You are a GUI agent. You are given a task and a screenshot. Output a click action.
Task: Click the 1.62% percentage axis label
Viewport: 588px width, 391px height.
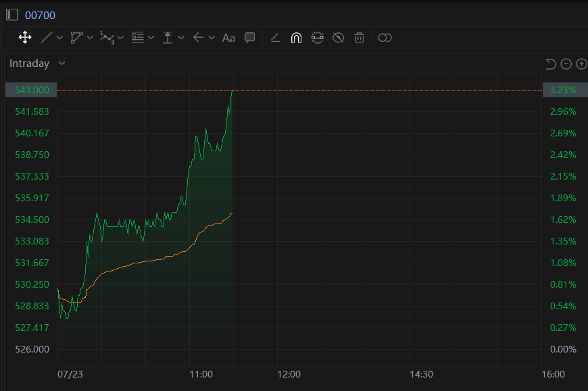(563, 219)
